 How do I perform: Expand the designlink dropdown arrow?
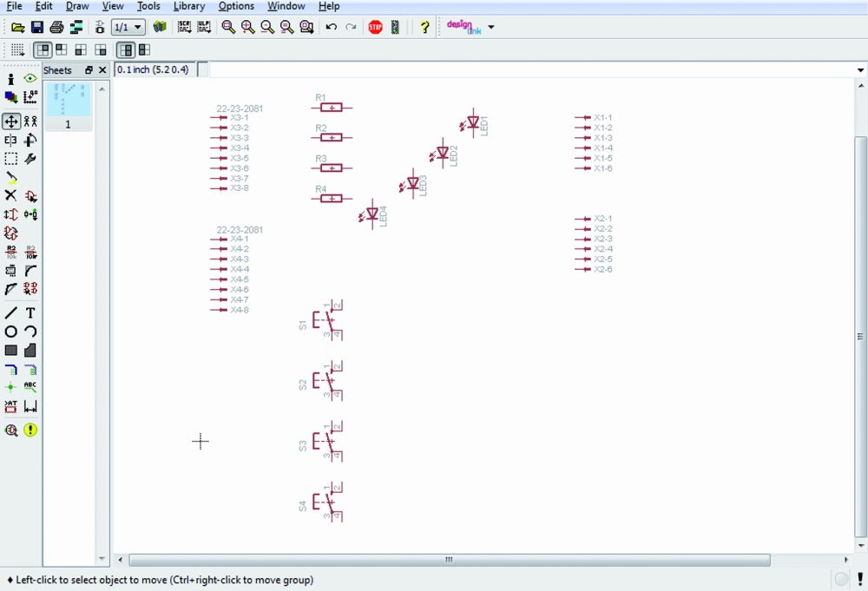coord(491,28)
